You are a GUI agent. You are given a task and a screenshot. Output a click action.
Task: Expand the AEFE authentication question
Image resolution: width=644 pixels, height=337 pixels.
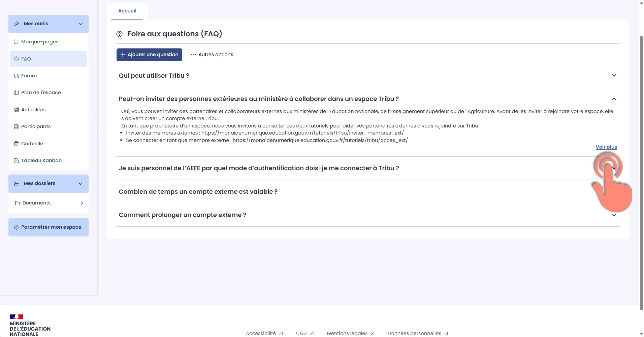368,168
